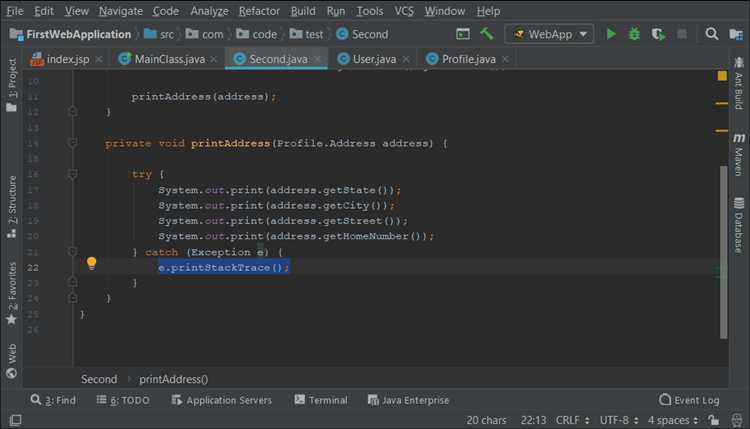Open the Structure tool window
This screenshot has width=750, height=429.
[x=11, y=207]
